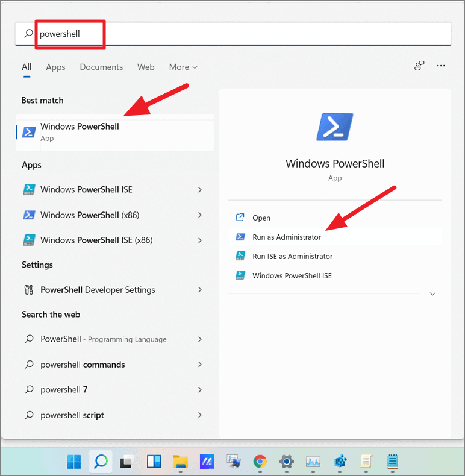Click search icon beside 'powershell script'

(29, 415)
